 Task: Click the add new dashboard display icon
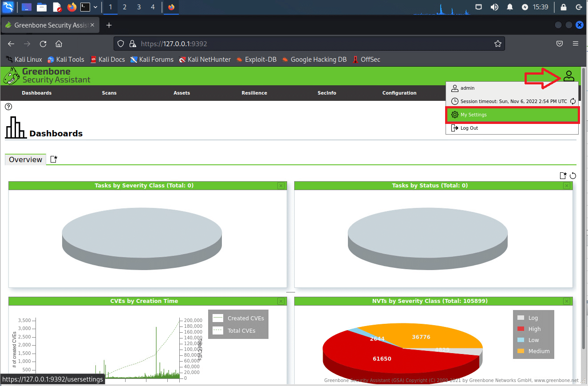click(x=563, y=175)
